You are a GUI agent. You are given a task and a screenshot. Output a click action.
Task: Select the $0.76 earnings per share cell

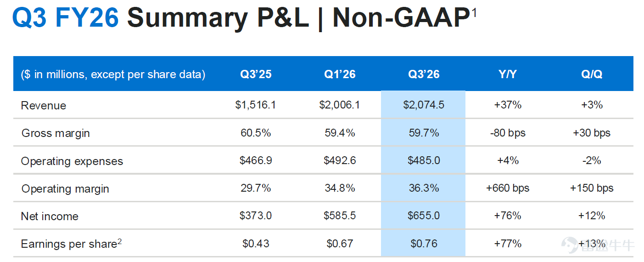(423, 243)
